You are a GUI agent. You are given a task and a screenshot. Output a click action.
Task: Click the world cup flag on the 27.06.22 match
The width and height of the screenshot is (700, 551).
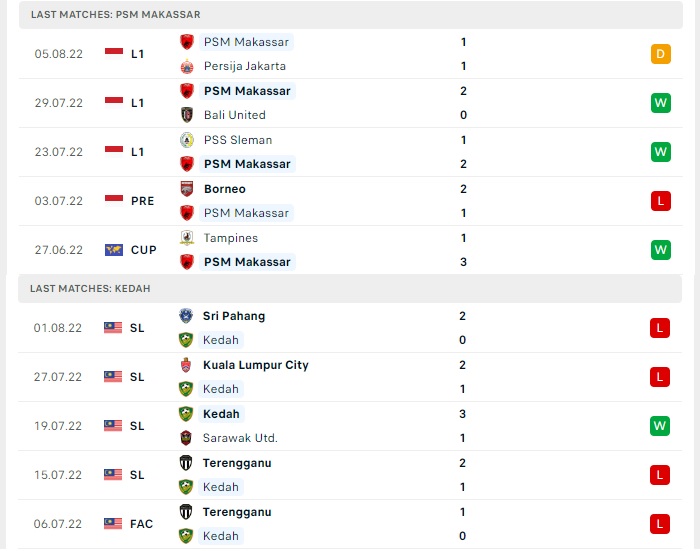point(114,250)
